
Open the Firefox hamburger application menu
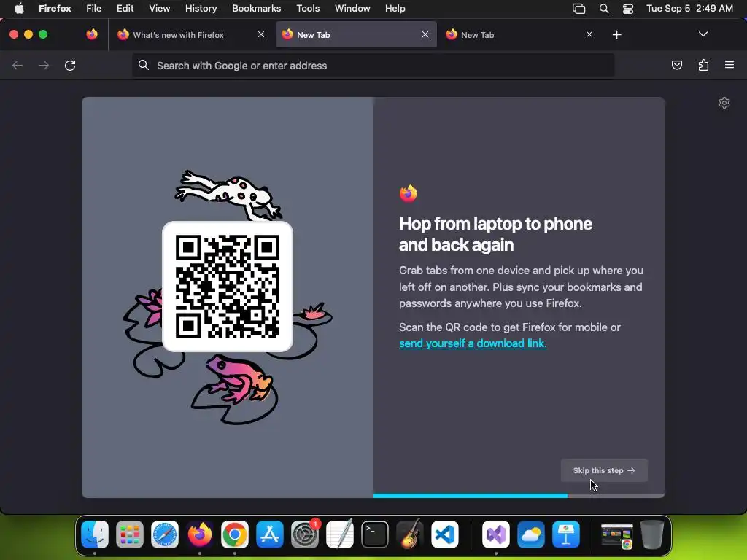pyautogui.click(x=729, y=65)
